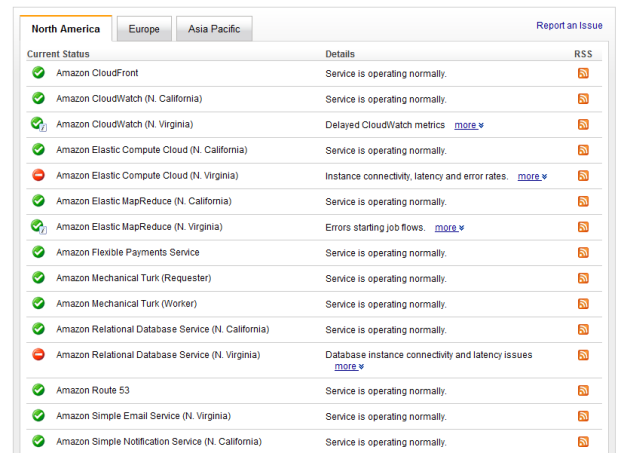
Task: Click green status icon for Relational Database Service N. California
Action: [x=39, y=329]
